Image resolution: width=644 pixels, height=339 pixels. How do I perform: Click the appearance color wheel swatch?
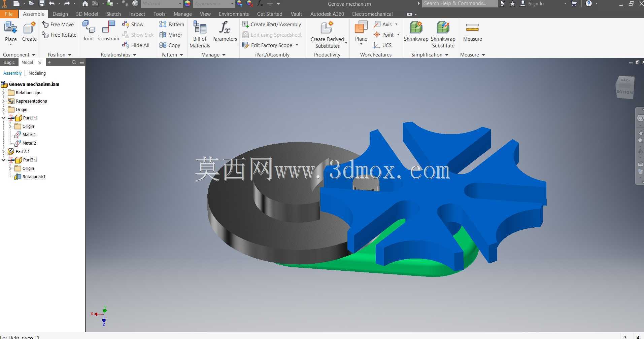188,4
